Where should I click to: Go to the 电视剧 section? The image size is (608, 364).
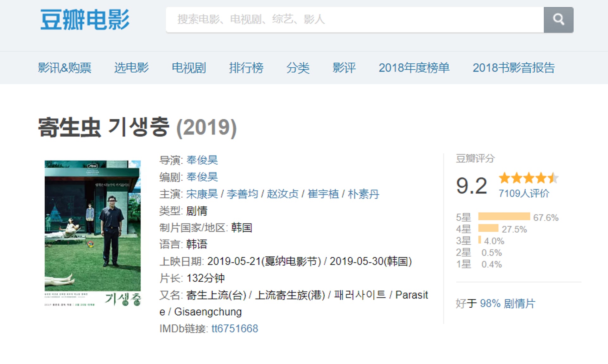click(x=189, y=68)
